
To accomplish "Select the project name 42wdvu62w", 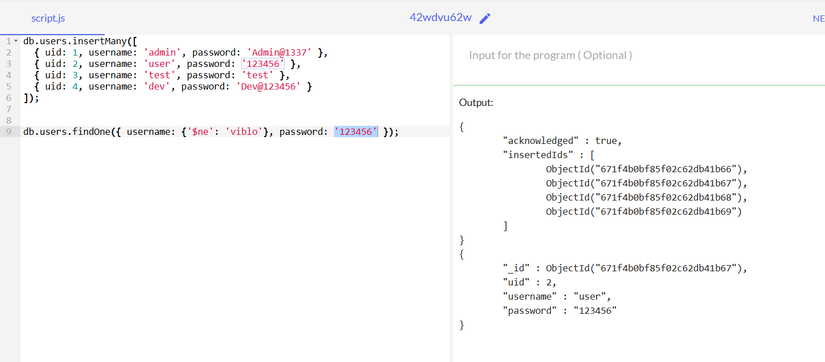I will (x=440, y=17).
